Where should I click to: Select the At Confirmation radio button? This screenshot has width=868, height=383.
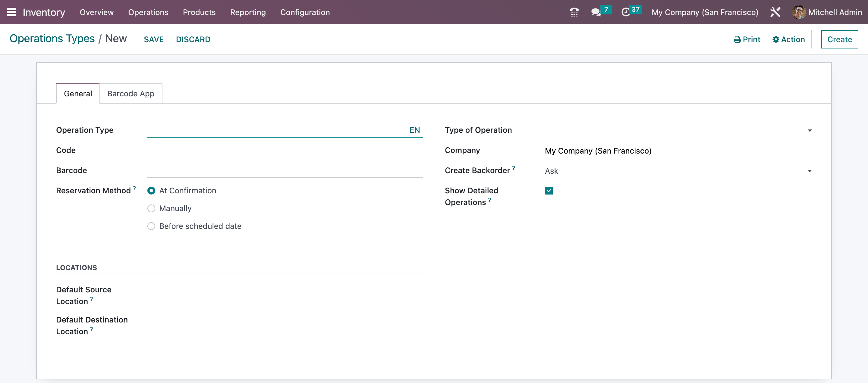[x=151, y=191]
